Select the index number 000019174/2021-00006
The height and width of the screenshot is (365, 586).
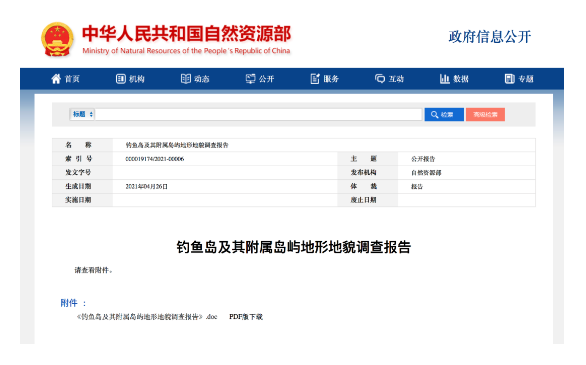[155, 159]
